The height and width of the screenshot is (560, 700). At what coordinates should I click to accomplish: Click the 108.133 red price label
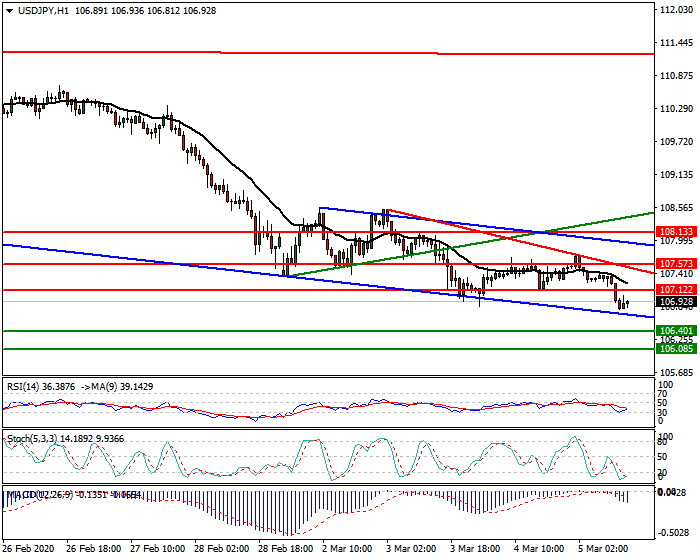point(676,232)
